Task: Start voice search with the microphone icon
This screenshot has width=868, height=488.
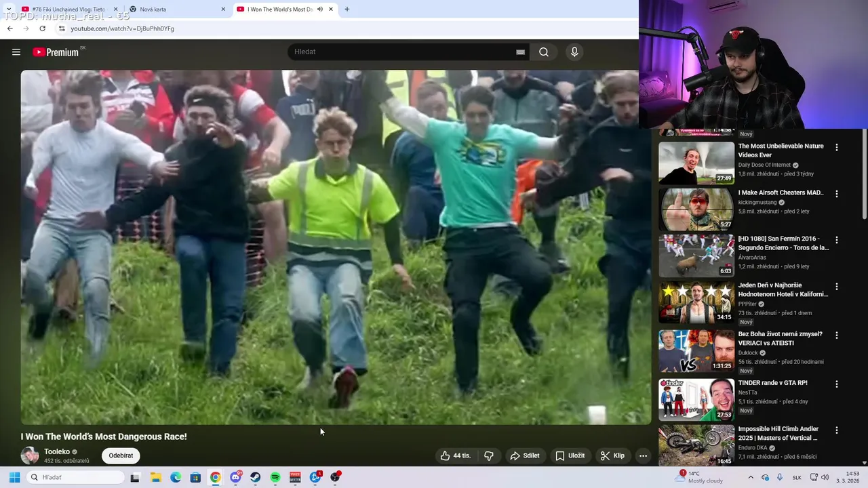Action: point(574,52)
